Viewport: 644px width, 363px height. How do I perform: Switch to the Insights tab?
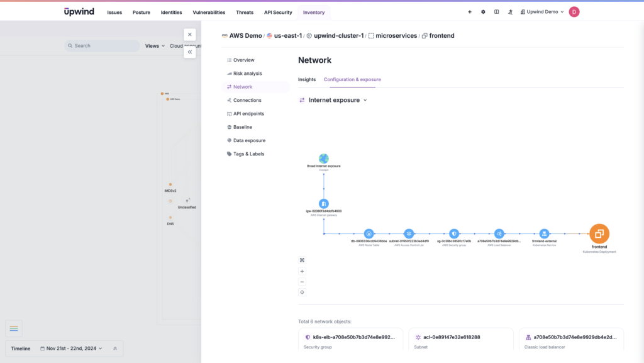(x=306, y=79)
